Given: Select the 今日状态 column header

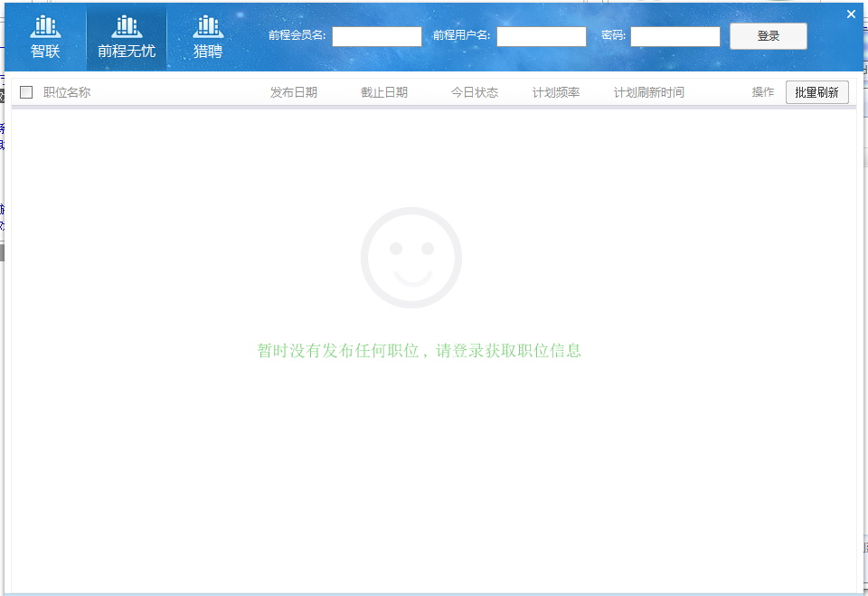Looking at the screenshot, I should 474,92.
